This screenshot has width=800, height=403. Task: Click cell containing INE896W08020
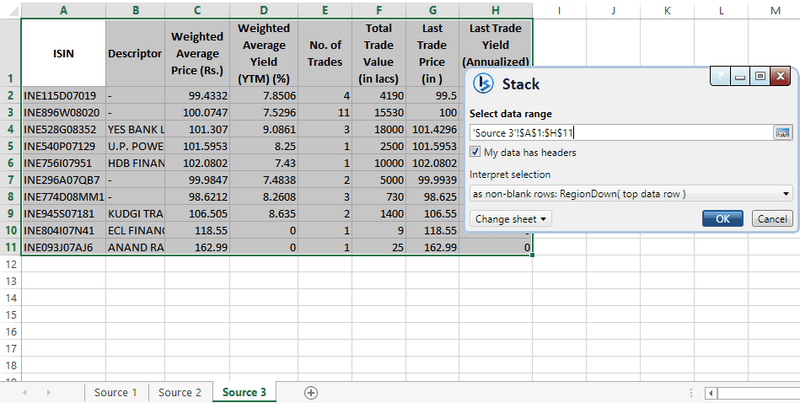point(63,112)
